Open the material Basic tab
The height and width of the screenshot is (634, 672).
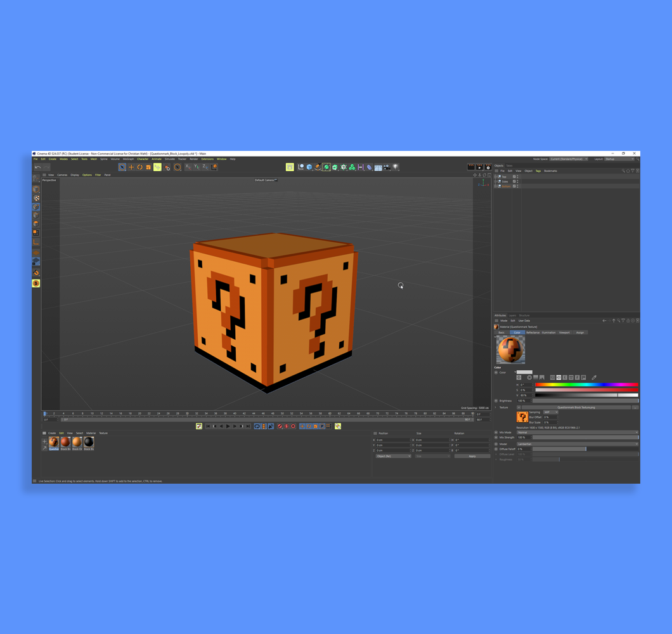[x=501, y=333]
